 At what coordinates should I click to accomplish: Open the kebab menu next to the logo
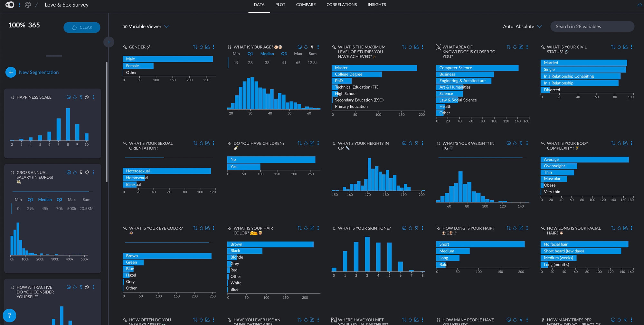(x=19, y=5)
